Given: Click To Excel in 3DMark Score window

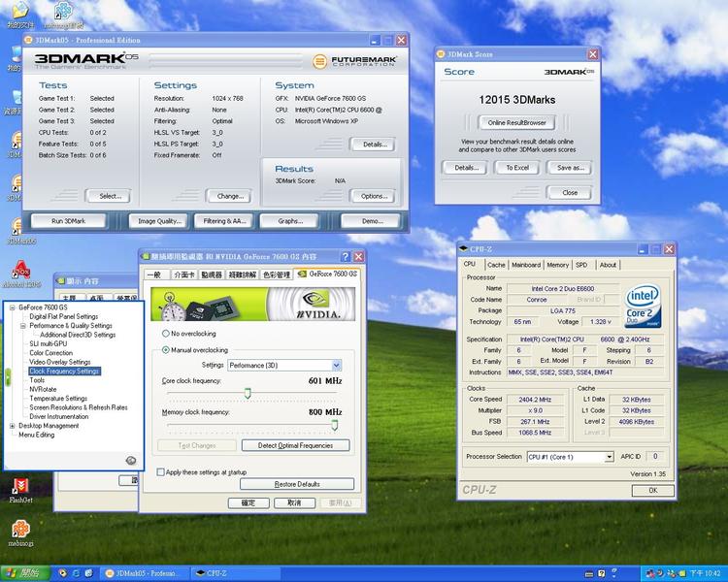Looking at the screenshot, I should click(x=517, y=168).
